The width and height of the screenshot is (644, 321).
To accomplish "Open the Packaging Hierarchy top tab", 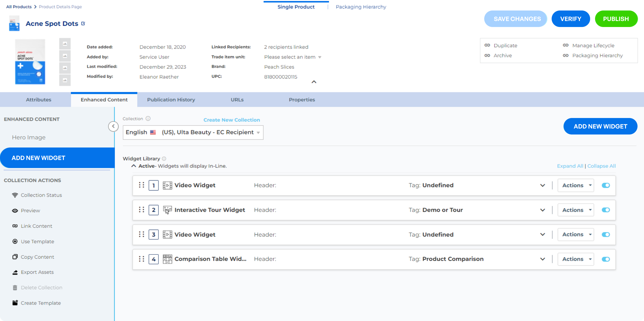I will point(360,7).
